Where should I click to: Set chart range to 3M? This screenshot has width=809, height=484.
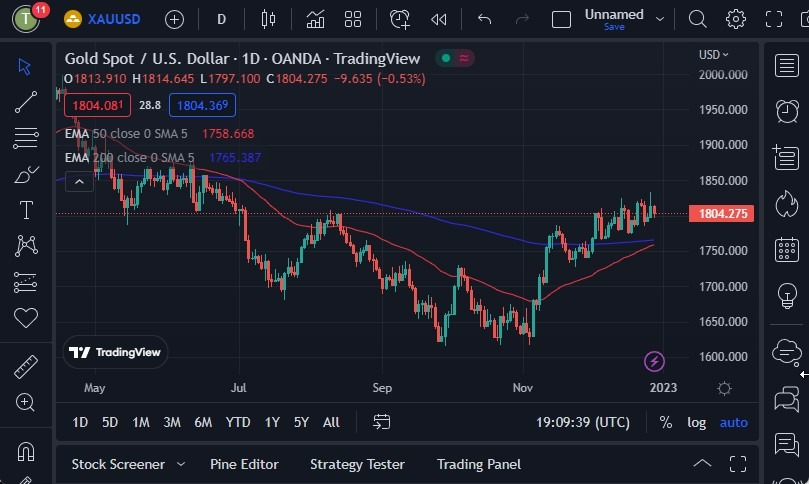pos(172,422)
